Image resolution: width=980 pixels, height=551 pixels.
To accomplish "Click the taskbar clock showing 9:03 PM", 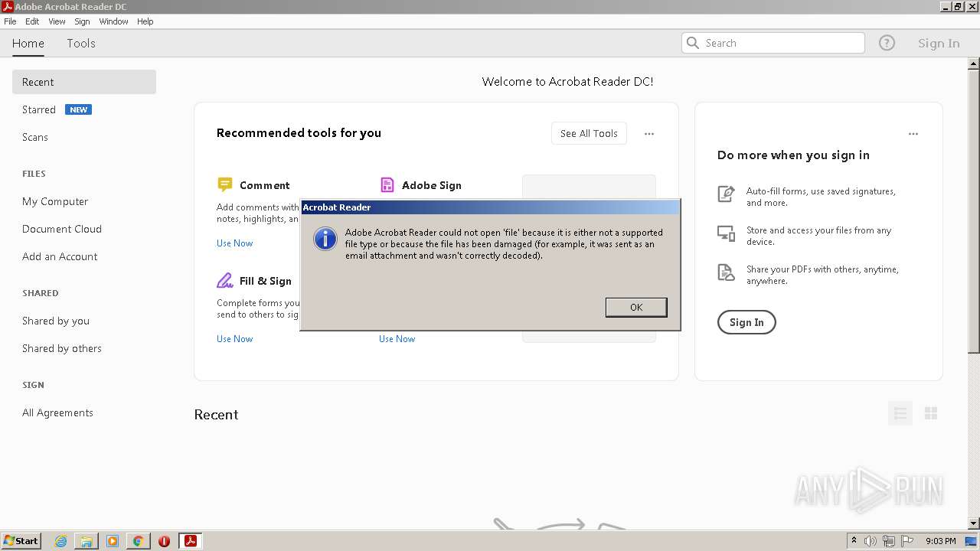I will pos(940,541).
